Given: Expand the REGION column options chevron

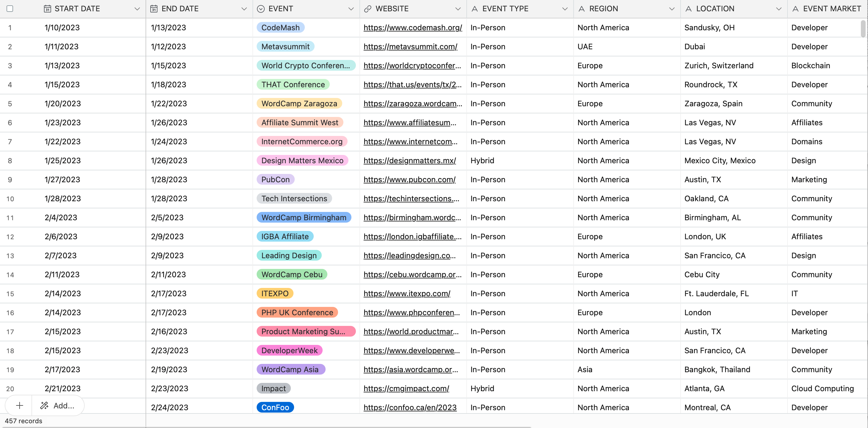Looking at the screenshot, I should coord(672,9).
